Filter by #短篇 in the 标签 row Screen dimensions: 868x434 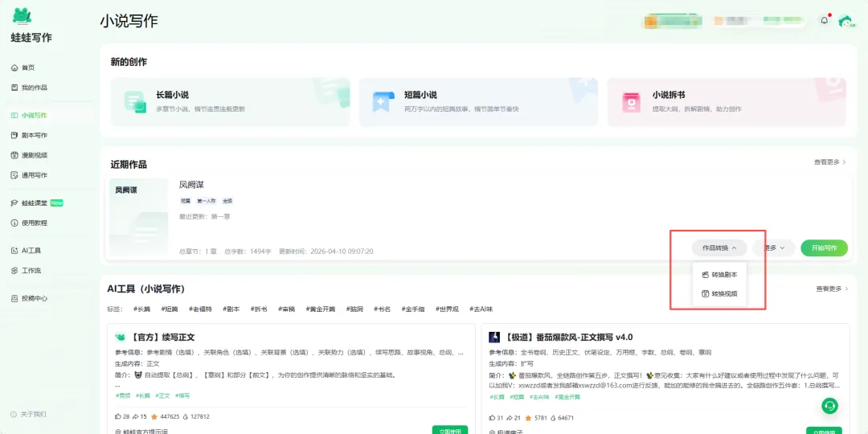pos(170,309)
